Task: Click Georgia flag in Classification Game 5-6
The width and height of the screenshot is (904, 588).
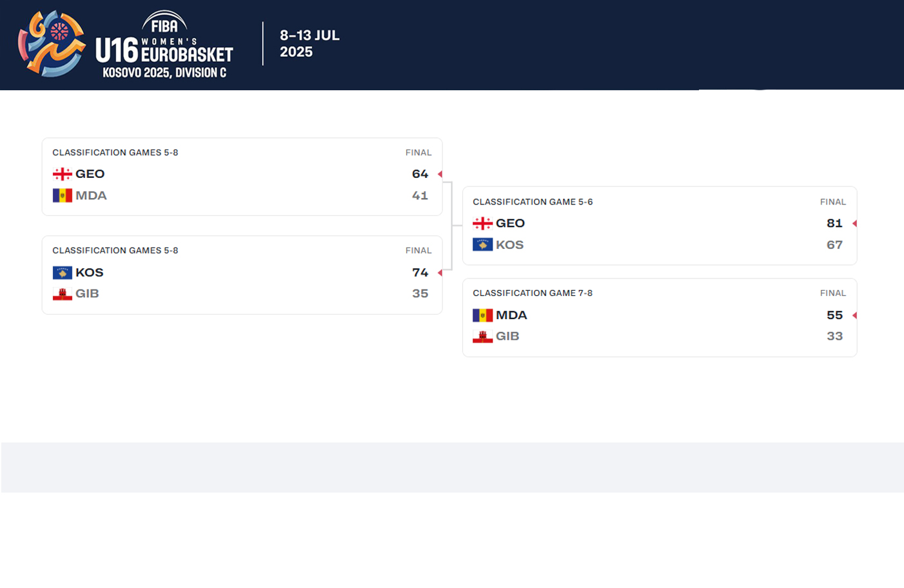Action: click(x=482, y=224)
